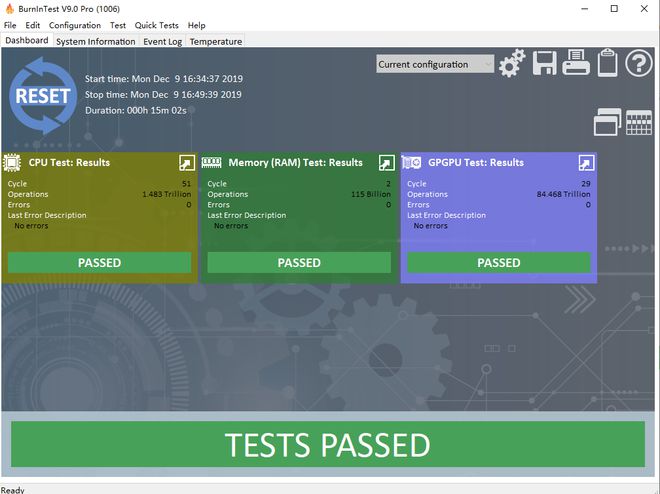The width and height of the screenshot is (660, 494).
Task: Pop out the Memory (RAM) Test window
Action: [x=386, y=163]
